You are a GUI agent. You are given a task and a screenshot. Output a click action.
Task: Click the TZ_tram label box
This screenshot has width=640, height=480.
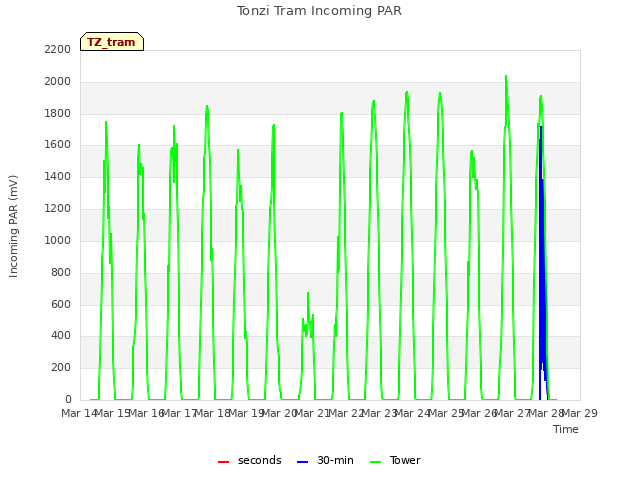(x=112, y=42)
